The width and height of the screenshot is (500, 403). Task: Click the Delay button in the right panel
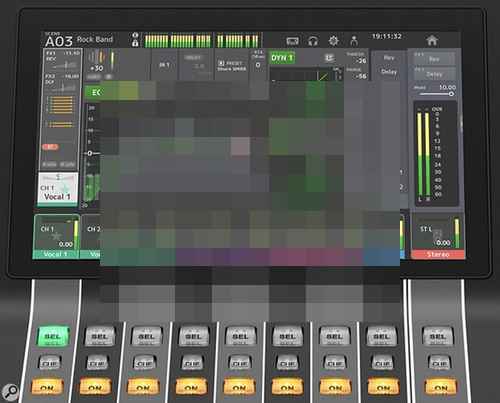434,74
